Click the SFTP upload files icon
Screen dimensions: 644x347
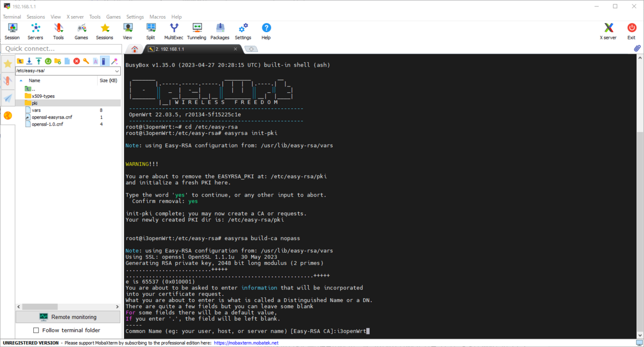pyautogui.click(x=39, y=61)
